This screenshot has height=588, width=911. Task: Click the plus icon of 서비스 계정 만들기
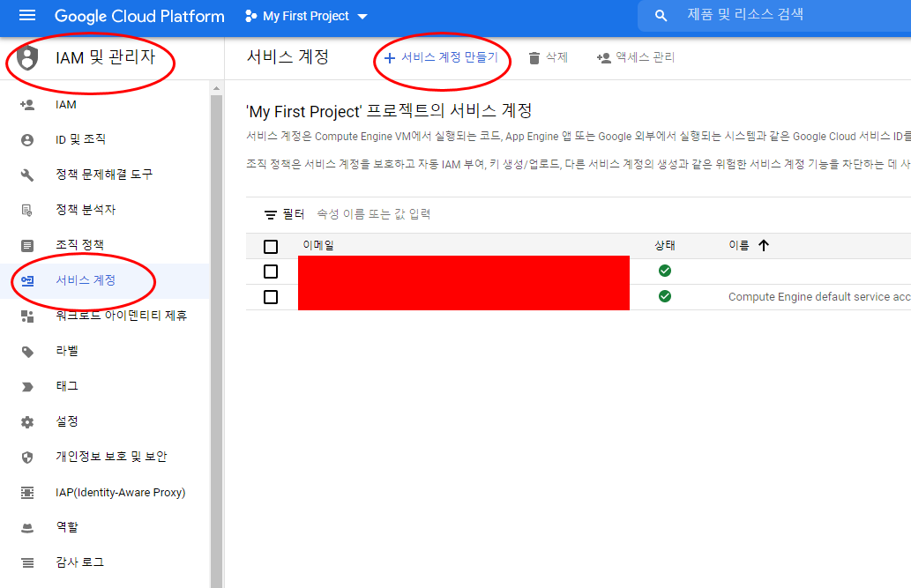[390, 58]
